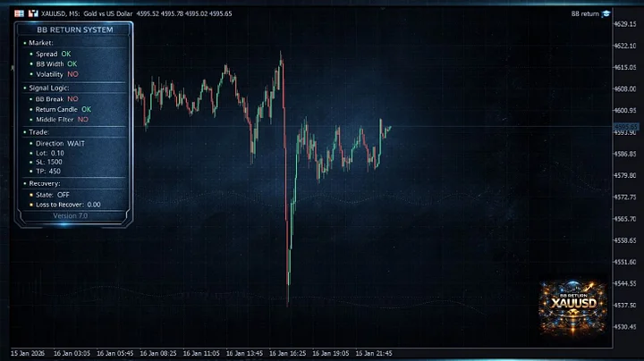This screenshot has height=361, width=644.
Task: Click the highlighted current price marker on price axis
Action: 625,127
